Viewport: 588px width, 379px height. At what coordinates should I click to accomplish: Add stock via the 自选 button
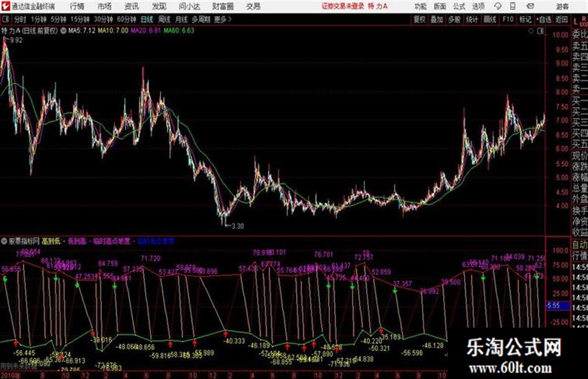pos(544,19)
